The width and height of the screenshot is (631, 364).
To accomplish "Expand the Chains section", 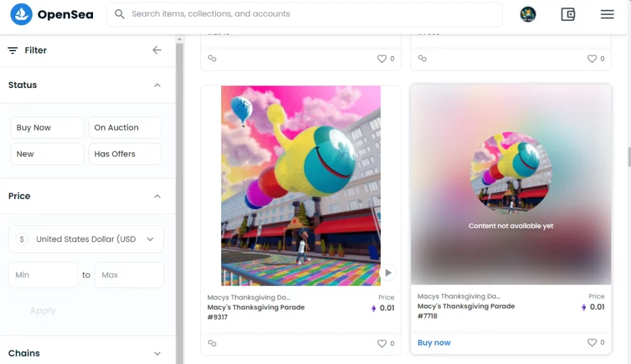I will (157, 354).
